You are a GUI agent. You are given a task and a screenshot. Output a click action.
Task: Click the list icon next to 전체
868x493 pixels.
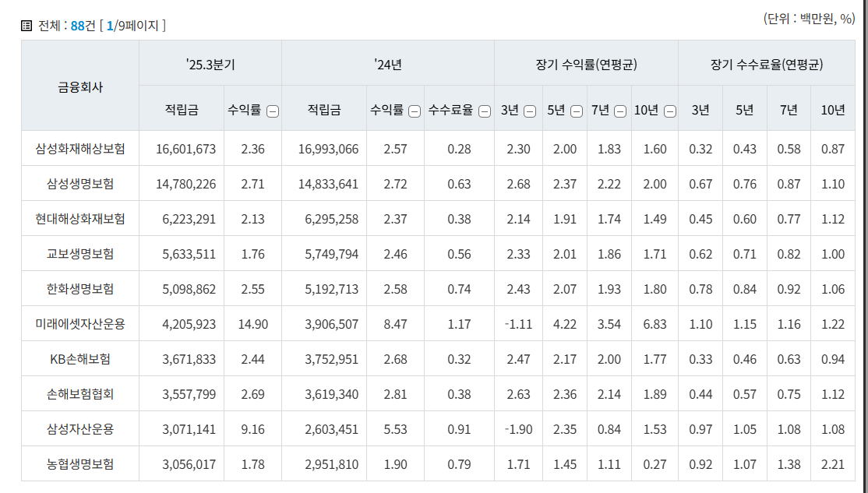26,26
